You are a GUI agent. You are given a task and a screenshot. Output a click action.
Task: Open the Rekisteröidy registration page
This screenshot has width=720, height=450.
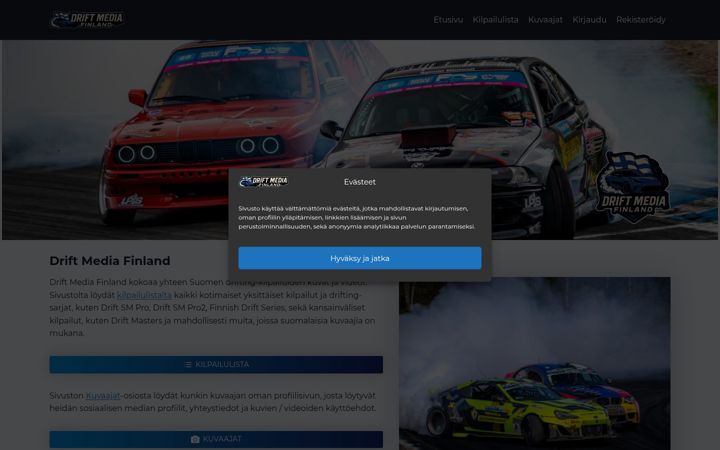(x=641, y=20)
